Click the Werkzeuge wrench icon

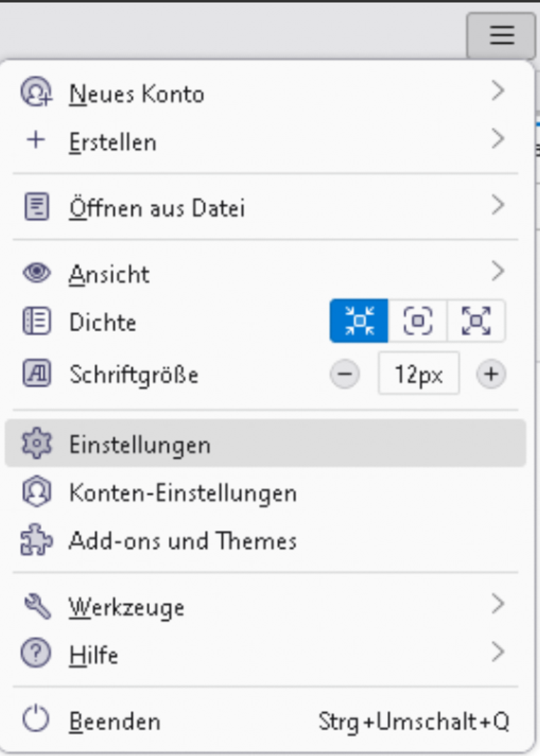tap(36, 606)
